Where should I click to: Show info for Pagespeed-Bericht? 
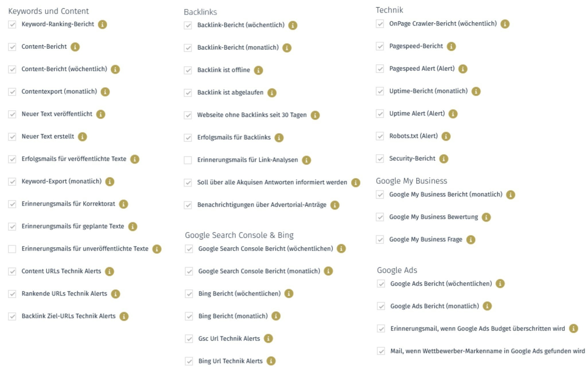coord(451,46)
